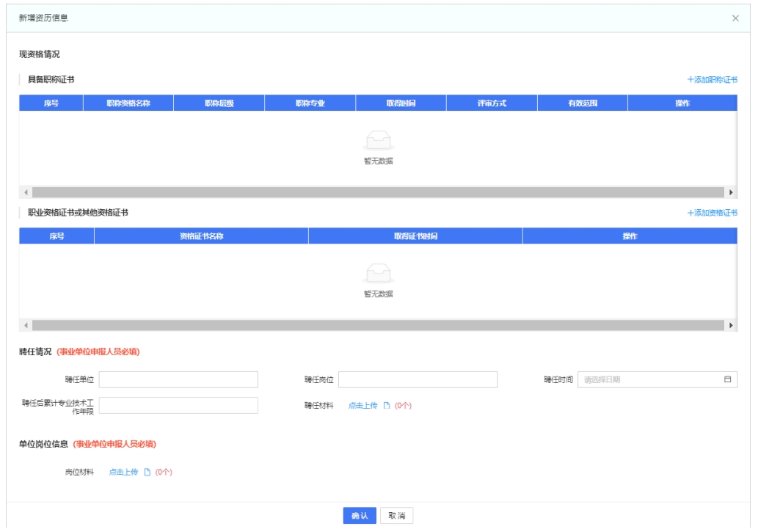Close the 新增资历信息 dialog with X
758x532 pixels.
(x=735, y=18)
